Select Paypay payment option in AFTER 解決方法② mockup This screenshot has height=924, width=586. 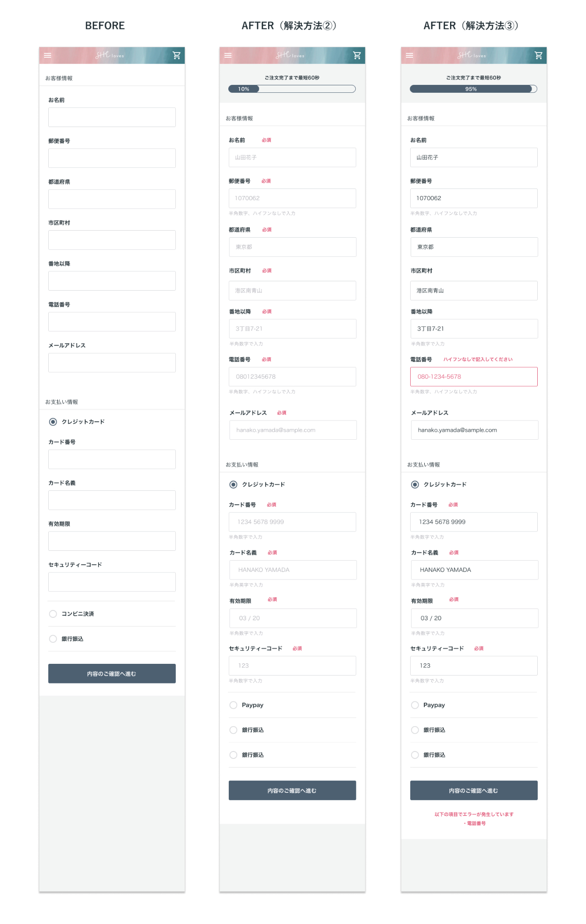click(x=233, y=705)
